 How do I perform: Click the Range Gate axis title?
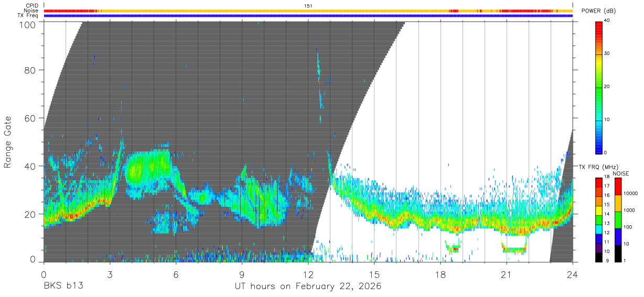[x=8, y=142]
